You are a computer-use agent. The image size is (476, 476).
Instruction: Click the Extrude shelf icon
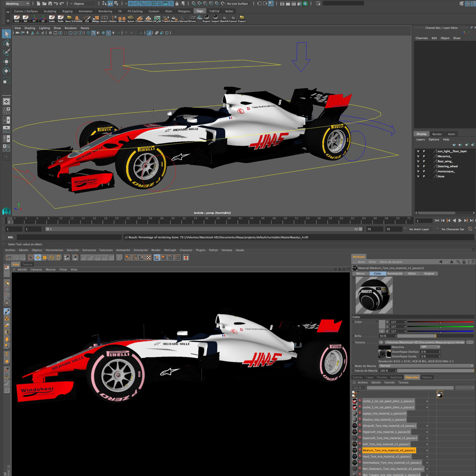[x=78, y=18]
